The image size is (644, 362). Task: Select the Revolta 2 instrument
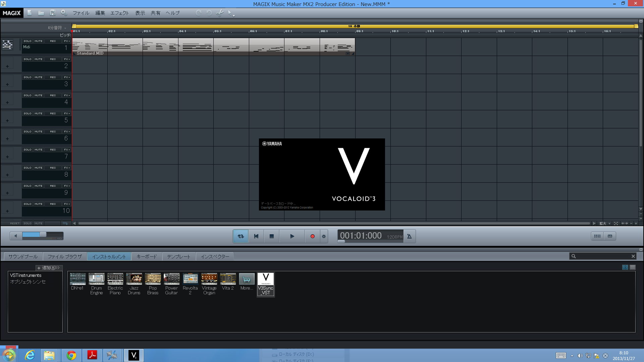coord(190,284)
